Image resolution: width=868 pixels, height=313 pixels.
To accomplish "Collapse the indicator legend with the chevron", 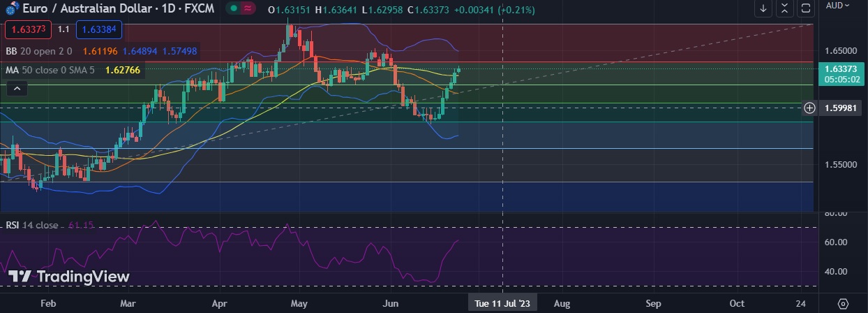I will point(17,88).
